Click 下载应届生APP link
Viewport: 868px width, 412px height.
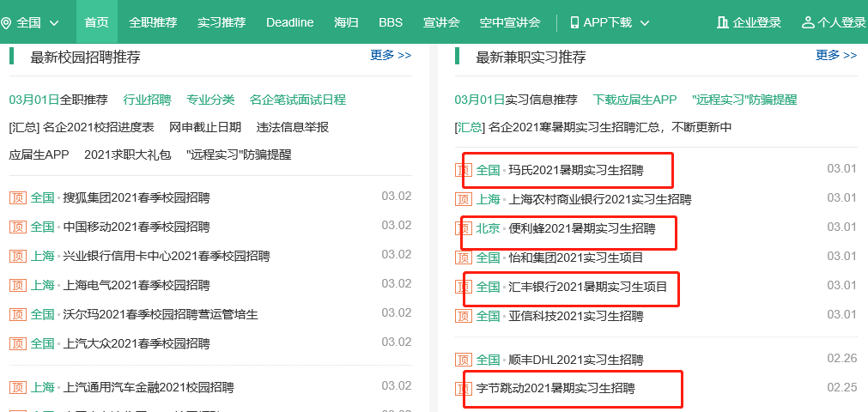tap(634, 100)
